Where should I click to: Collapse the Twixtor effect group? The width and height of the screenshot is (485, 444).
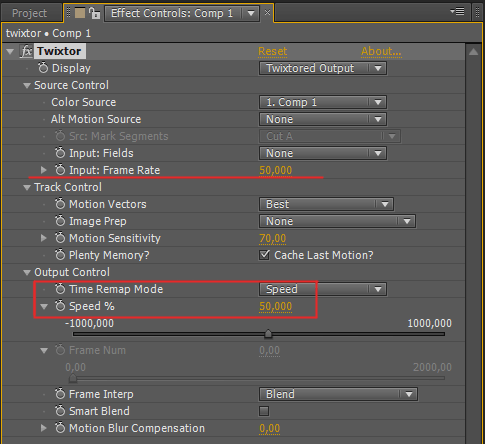10,52
